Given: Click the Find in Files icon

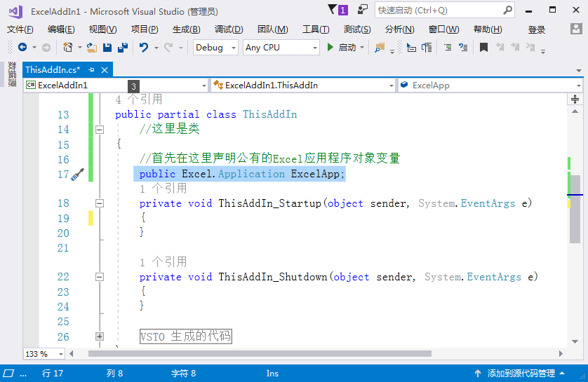Looking at the screenshot, I should click(x=380, y=48).
